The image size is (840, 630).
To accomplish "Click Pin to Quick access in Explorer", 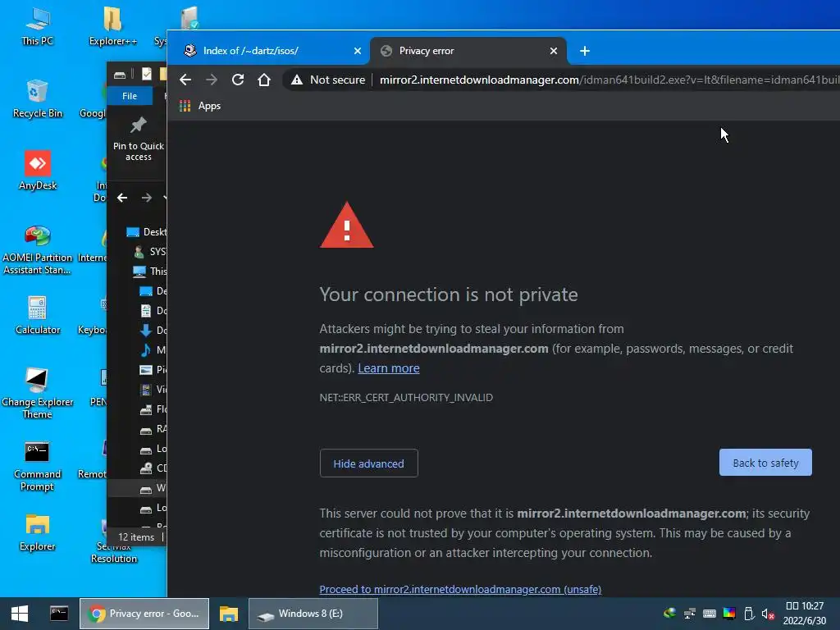I will (x=138, y=139).
